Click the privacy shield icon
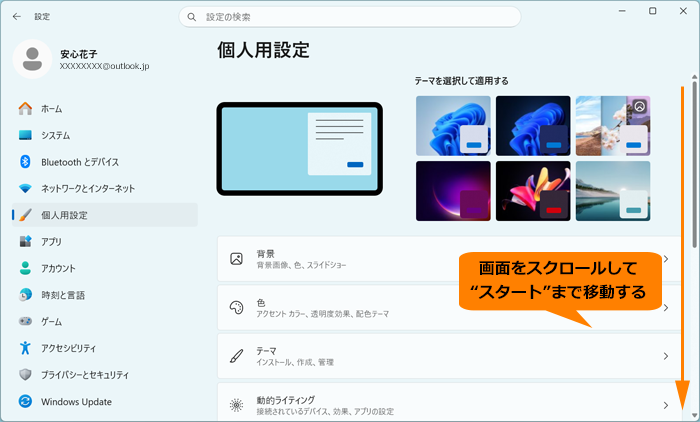700x422 pixels. coord(25,374)
